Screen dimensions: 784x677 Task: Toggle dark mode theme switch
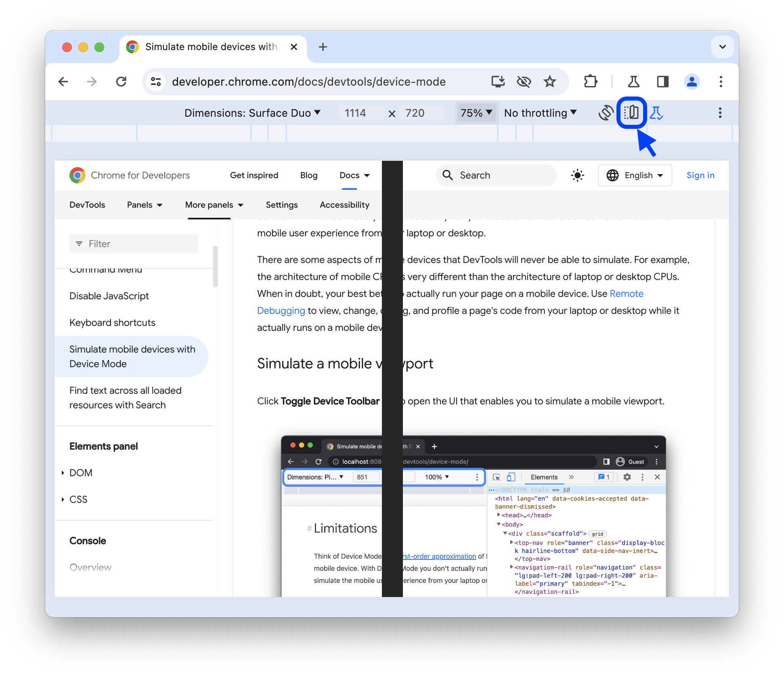(577, 175)
